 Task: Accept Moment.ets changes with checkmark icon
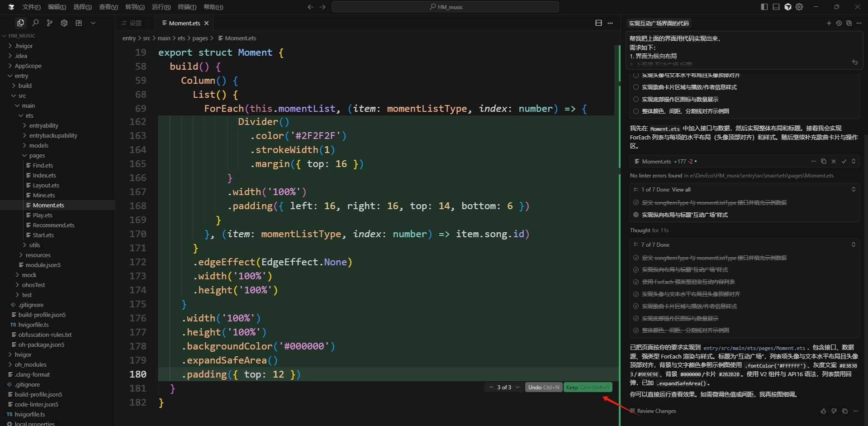[844, 161]
